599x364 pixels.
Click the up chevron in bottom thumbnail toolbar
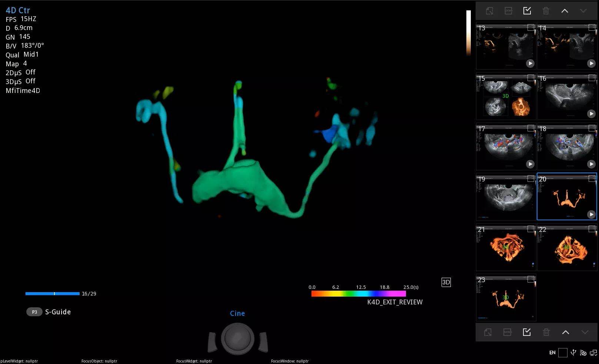[565, 332]
